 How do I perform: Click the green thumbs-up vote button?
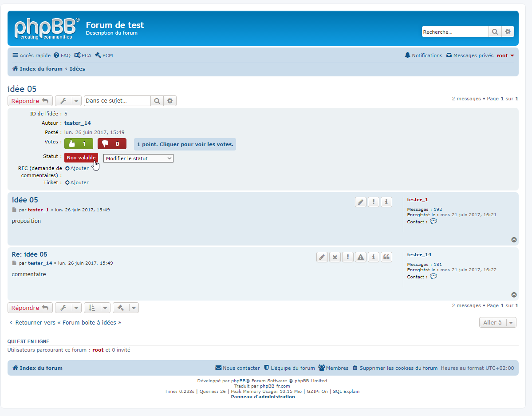coord(79,144)
